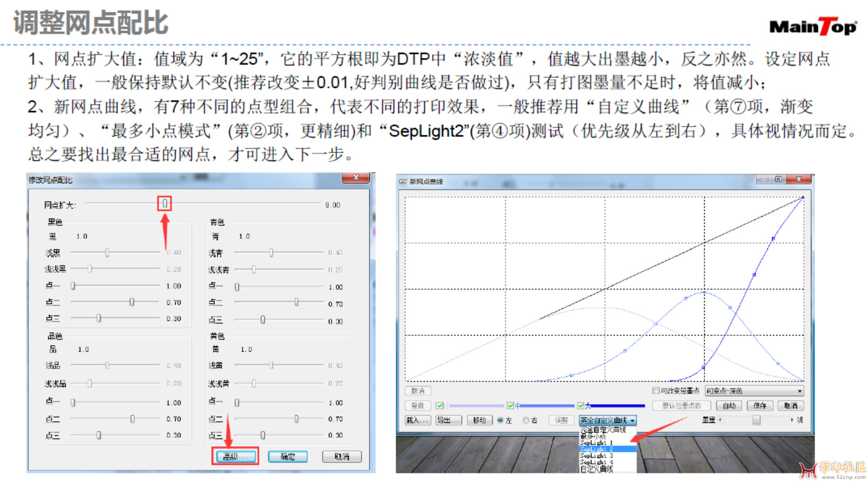
Task: Open the 可变点-深色 dropdown
Action: [x=800, y=391]
